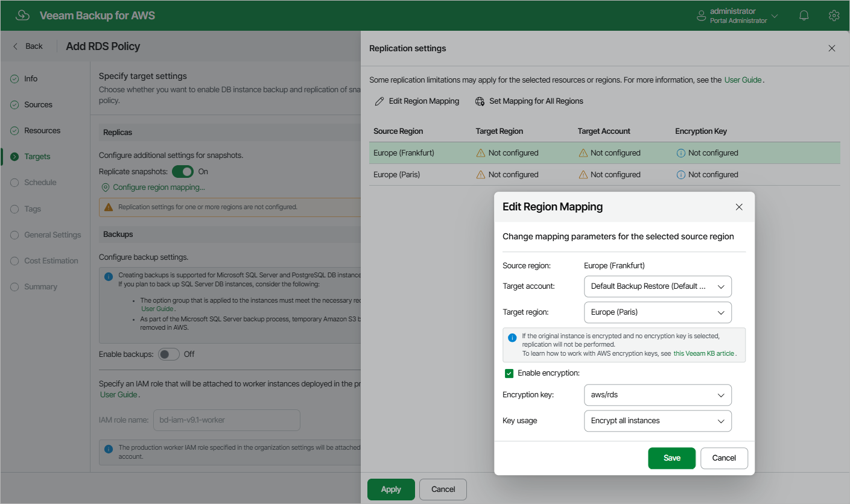Go to the Summary wizard step
Image resolution: width=850 pixels, height=504 pixels.
40,287
